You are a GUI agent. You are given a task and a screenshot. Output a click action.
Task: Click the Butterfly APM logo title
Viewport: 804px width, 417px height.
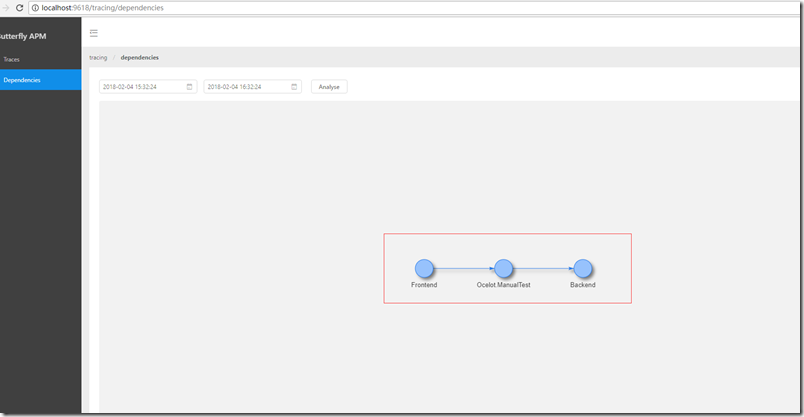click(23, 36)
